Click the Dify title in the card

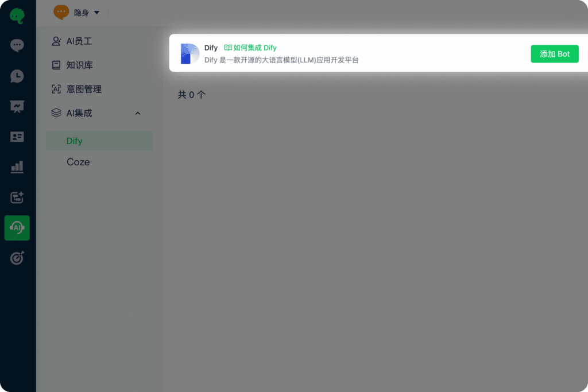(211, 48)
